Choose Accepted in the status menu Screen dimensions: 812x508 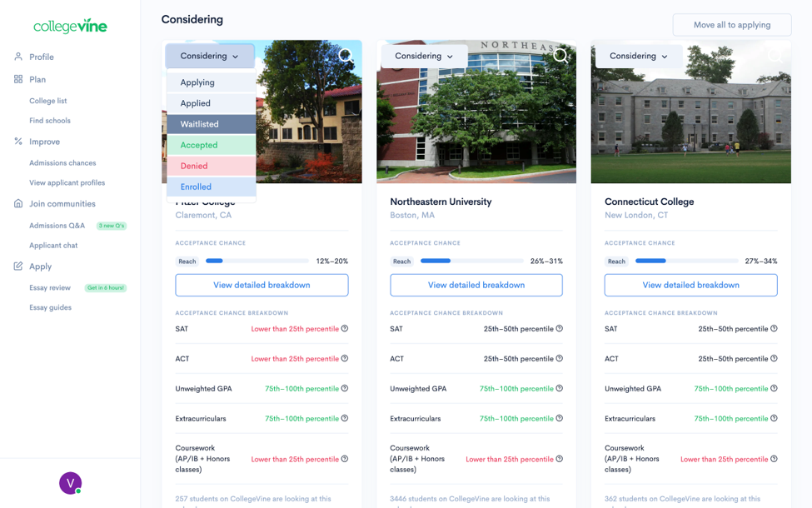pos(211,145)
